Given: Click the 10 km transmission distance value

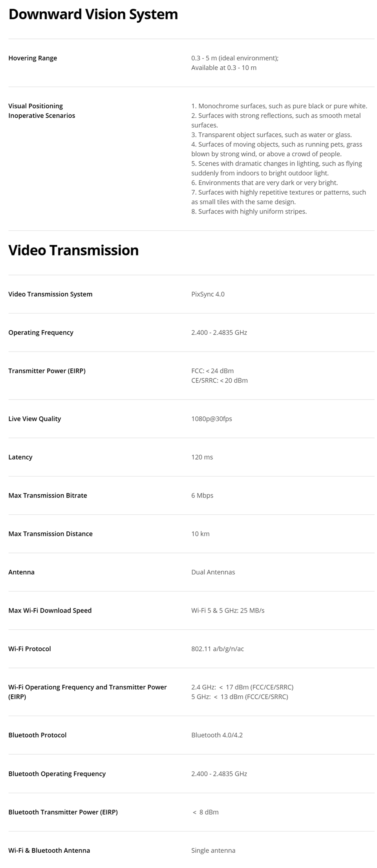Looking at the screenshot, I should [x=200, y=534].
